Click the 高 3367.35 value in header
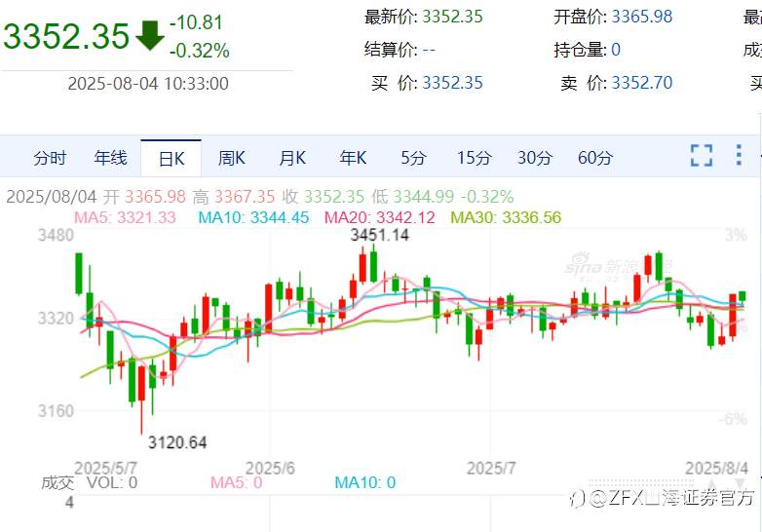 point(245,197)
